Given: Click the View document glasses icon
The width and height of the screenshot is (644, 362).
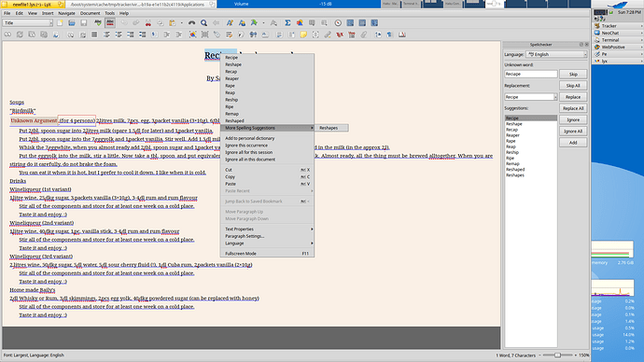Looking at the screenshot, I should tap(7, 35).
